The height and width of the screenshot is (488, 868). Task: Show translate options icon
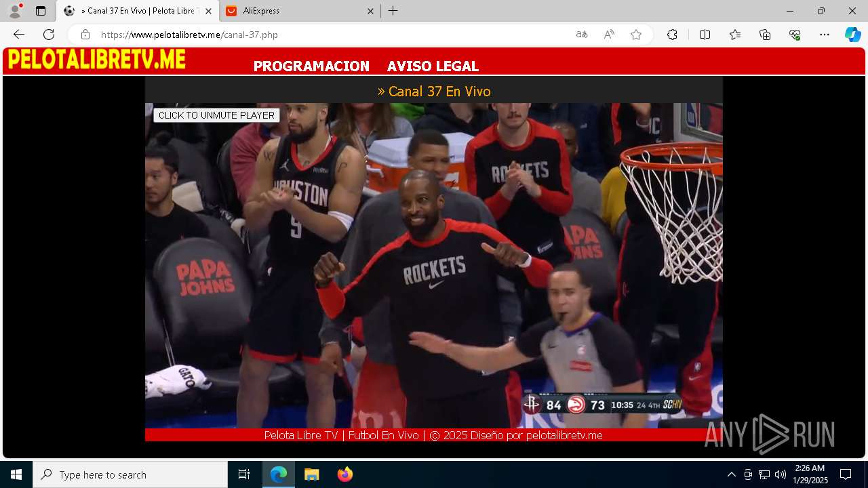tap(582, 35)
